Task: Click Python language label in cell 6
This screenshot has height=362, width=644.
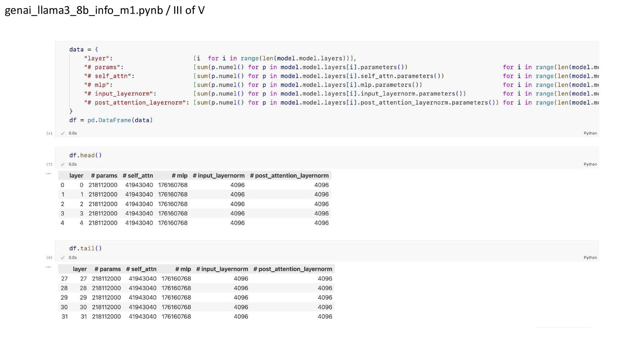Action: [x=590, y=133]
